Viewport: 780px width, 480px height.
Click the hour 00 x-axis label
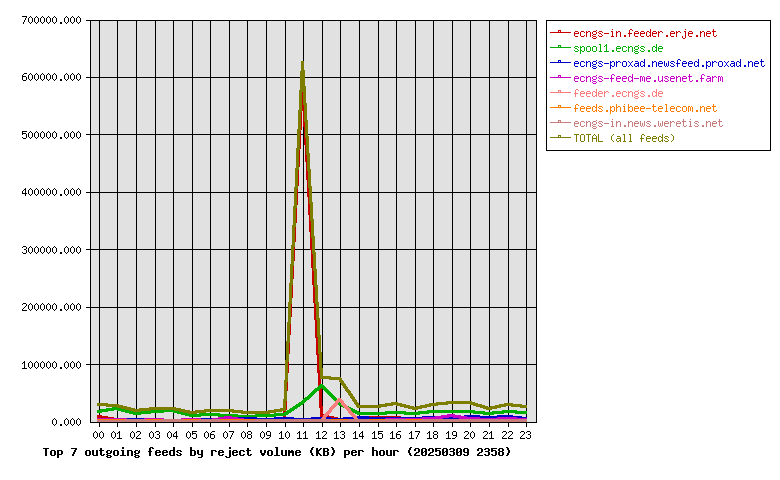point(98,435)
